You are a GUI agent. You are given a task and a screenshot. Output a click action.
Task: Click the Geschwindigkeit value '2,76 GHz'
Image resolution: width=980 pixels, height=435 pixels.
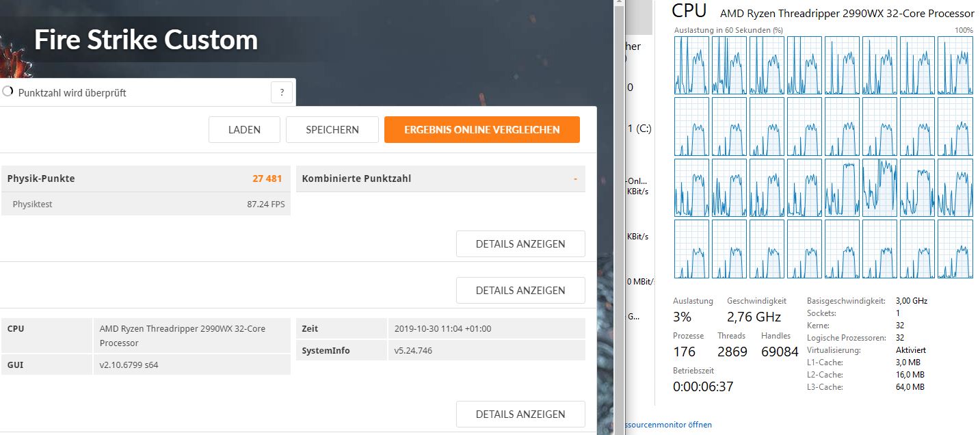pyautogui.click(x=754, y=317)
